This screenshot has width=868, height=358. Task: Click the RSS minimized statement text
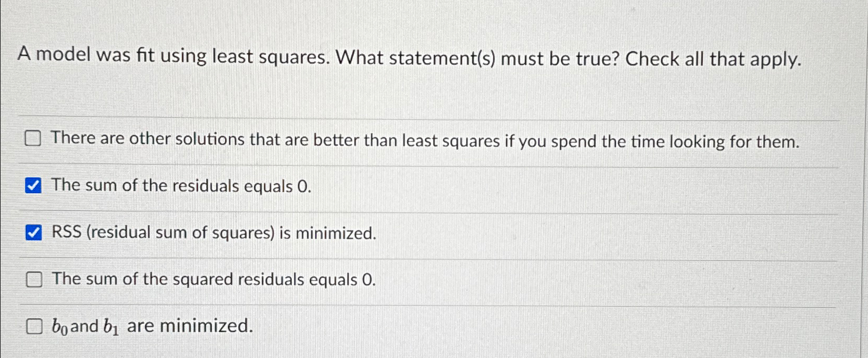tap(213, 232)
